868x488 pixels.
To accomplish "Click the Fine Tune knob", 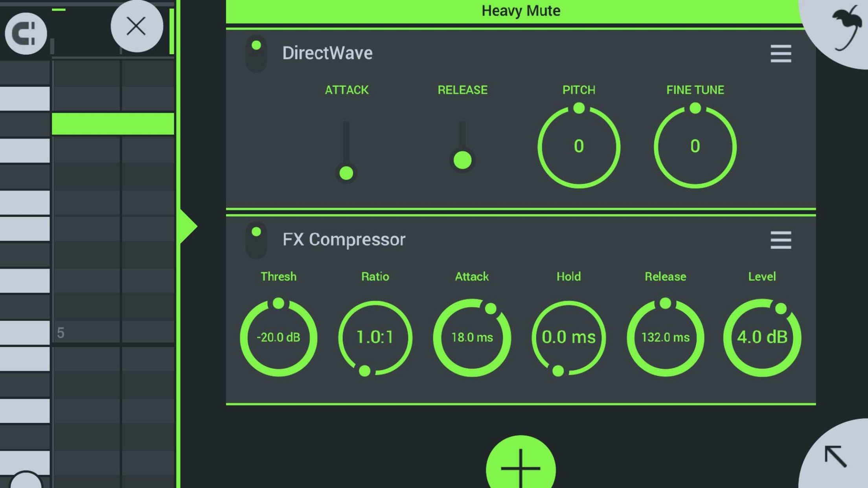I will [x=695, y=147].
